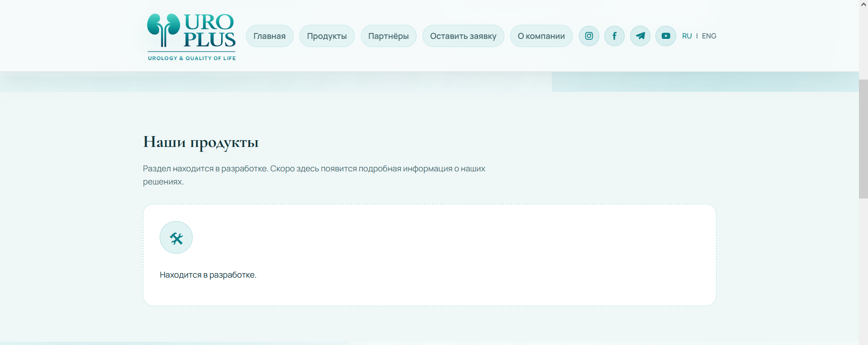868x345 pixels.
Task: Navigate to the Партнёры page
Action: [x=389, y=36]
